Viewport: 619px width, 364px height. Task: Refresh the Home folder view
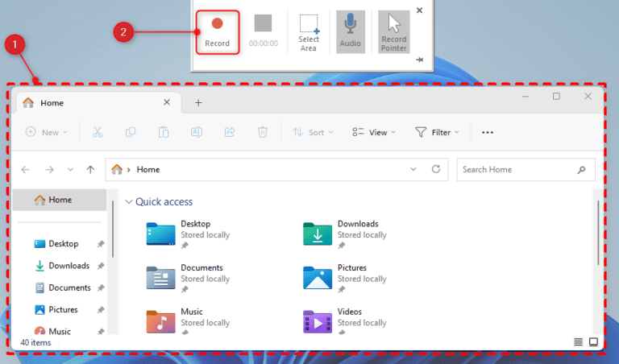[436, 170]
